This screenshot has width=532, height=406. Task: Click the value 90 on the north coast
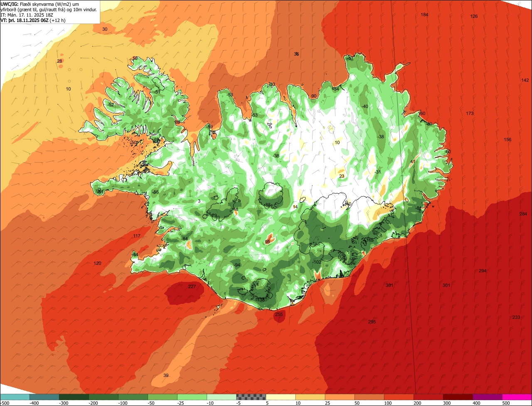[x=314, y=96]
